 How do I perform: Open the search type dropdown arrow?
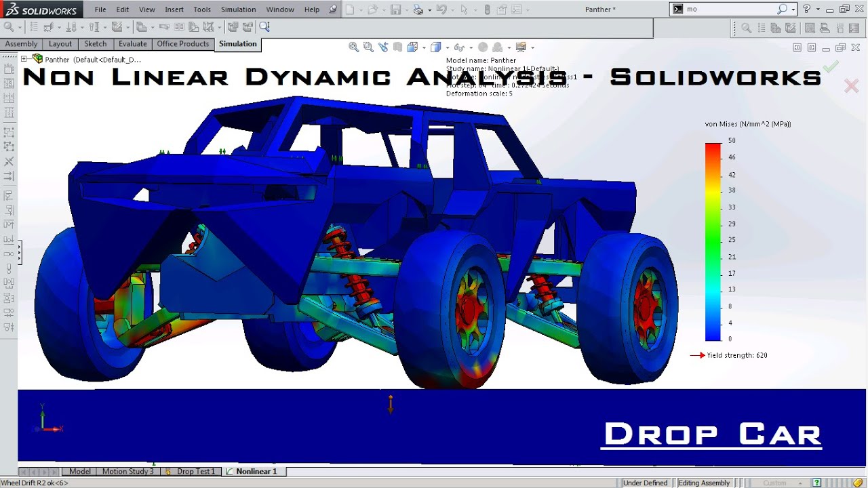click(793, 9)
